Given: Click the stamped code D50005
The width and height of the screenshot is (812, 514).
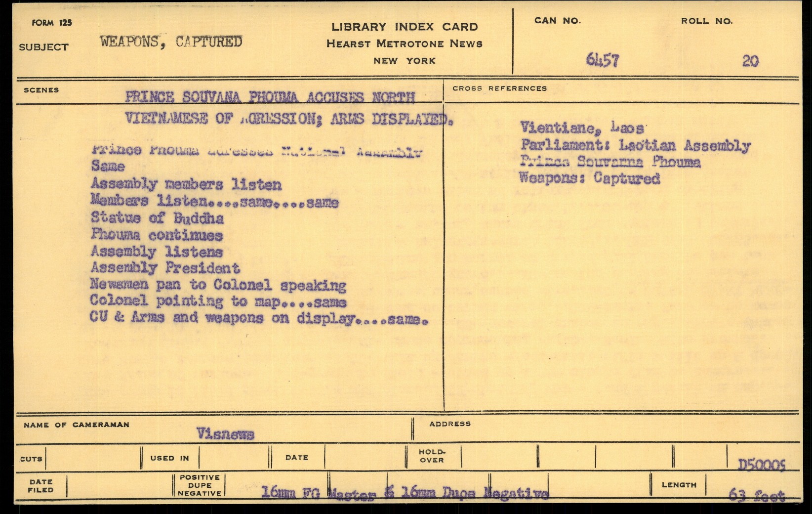Looking at the screenshot, I should point(761,465).
